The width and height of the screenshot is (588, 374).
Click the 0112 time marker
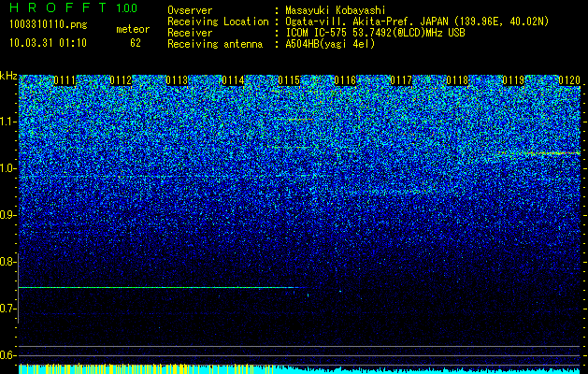pos(122,80)
